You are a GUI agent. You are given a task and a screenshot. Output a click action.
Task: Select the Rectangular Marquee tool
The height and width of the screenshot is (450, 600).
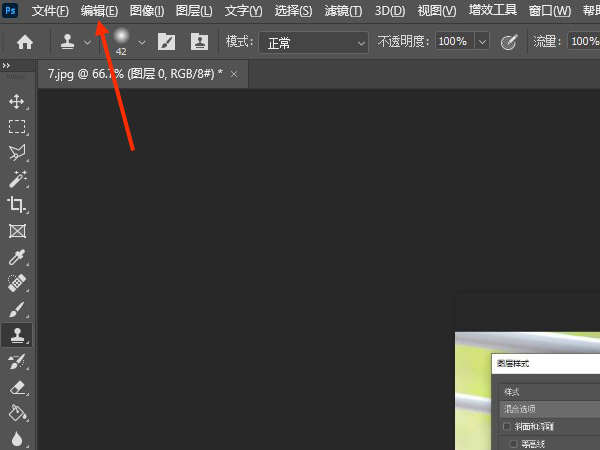(17, 127)
